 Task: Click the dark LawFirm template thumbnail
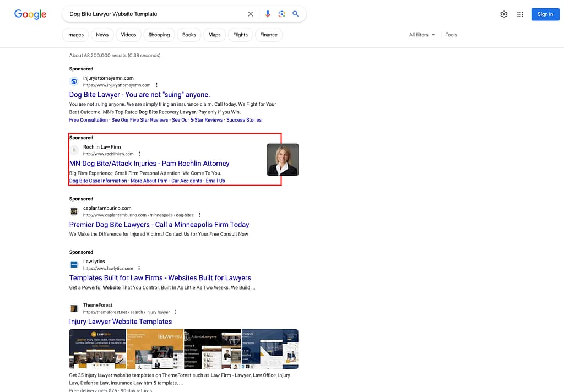[98, 349]
